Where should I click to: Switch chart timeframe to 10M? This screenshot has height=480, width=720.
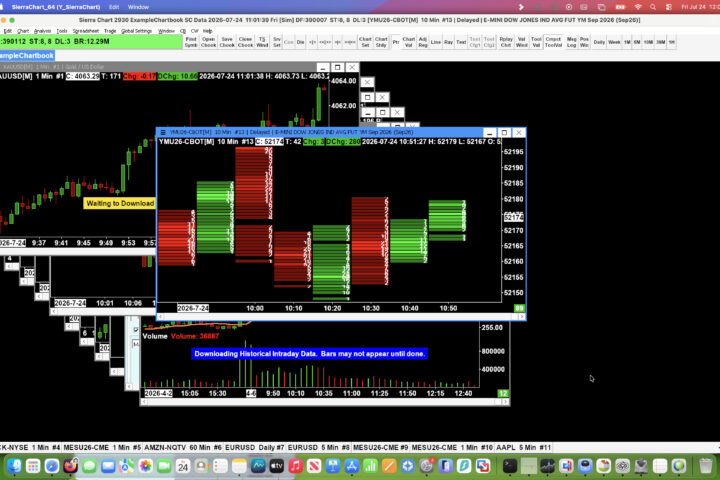(648, 42)
